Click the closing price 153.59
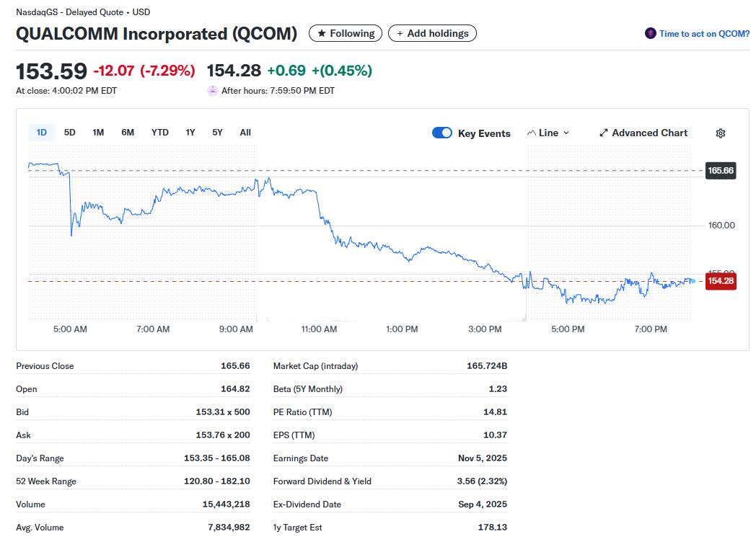 52,71
